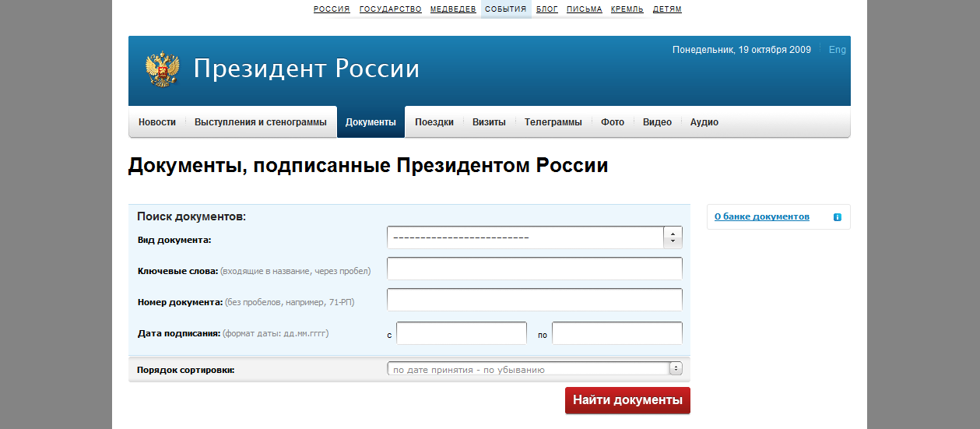Screen dimensions: 980x429
Task: Open the Визиты tab
Action: click(489, 122)
